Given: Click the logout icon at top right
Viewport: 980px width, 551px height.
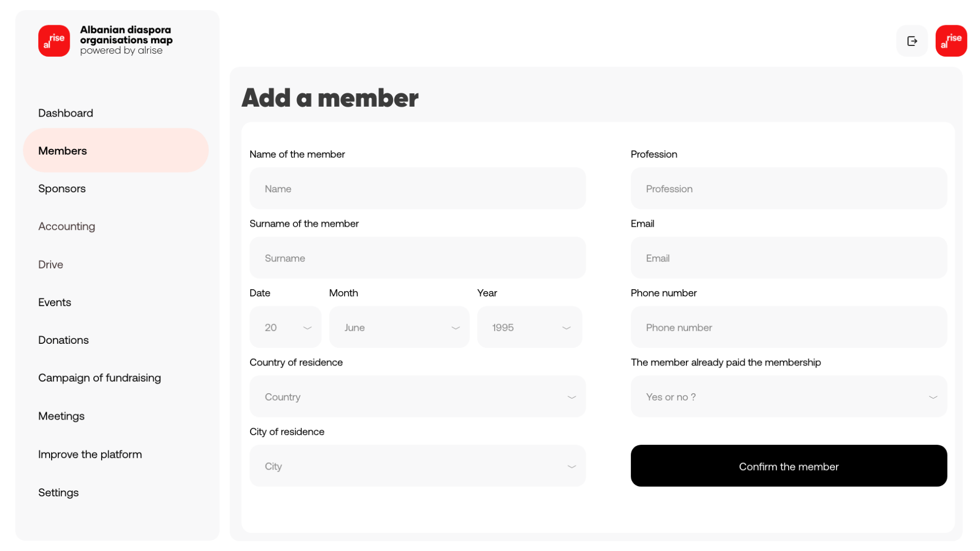Looking at the screenshot, I should point(911,41).
